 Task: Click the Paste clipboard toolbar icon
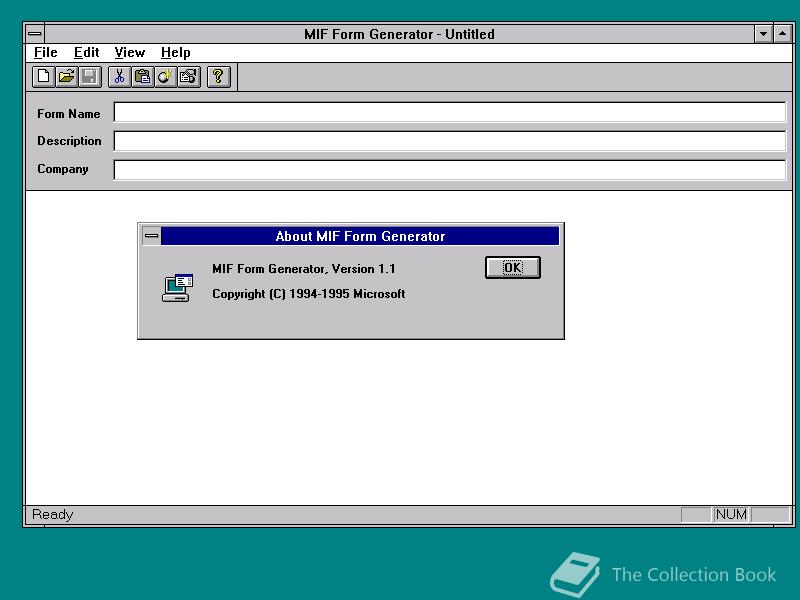pyautogui.click(x=142, y=77)
